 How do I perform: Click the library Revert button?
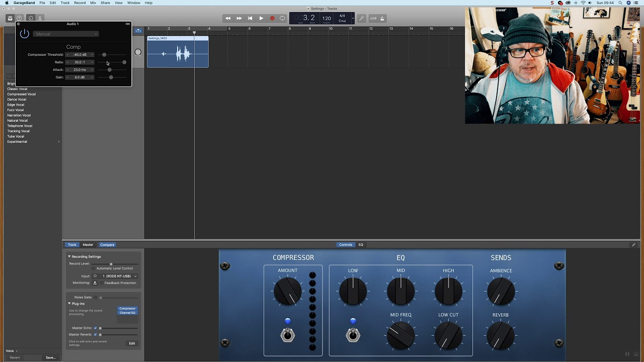[x=15, y=357]
